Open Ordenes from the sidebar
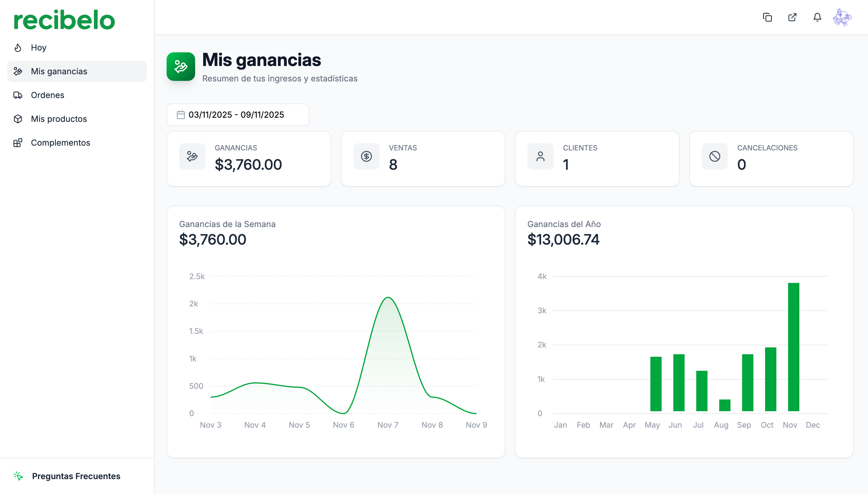868x494 pixels. (x=47, y=95)
